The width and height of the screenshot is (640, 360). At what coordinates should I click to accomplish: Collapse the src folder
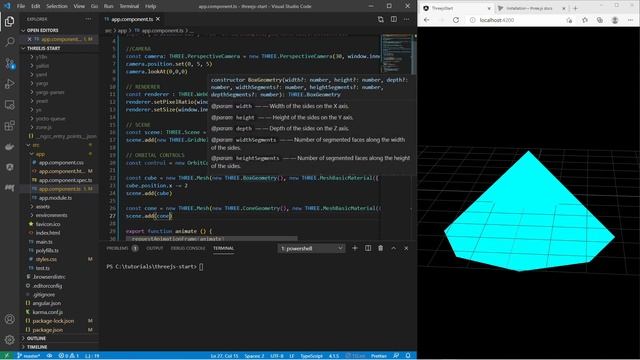[36, 145]
